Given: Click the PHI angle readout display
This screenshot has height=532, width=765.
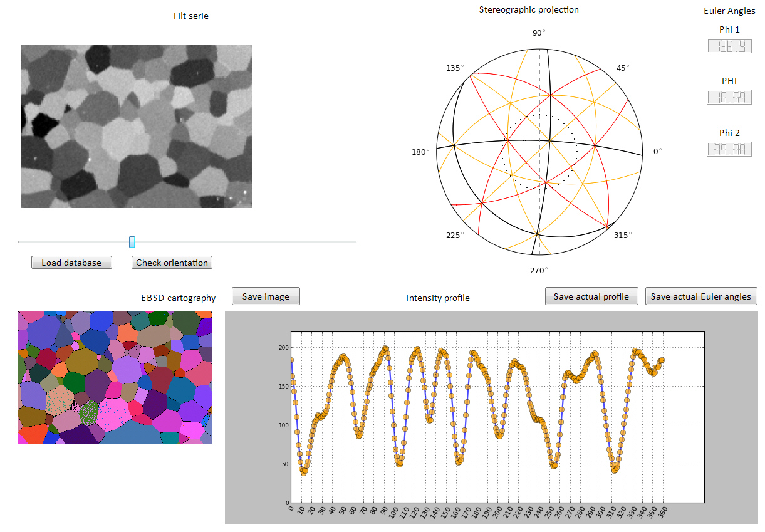Looking at the screenshot, I should (729, 98).
